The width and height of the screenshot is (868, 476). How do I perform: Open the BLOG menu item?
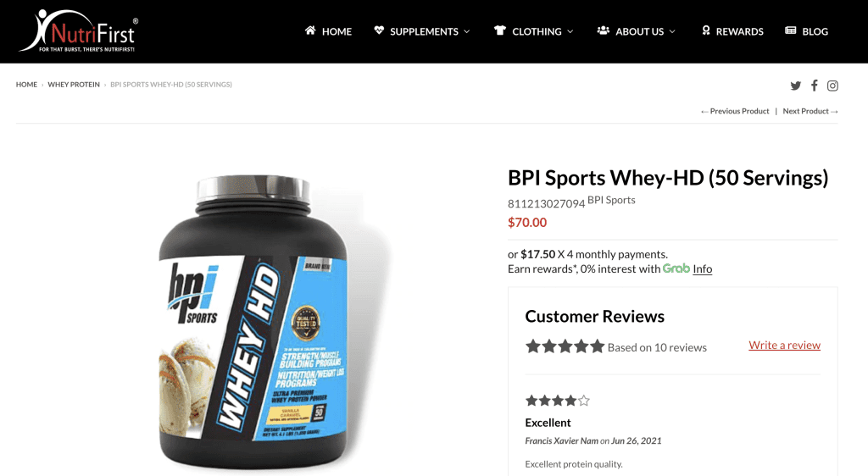(x=807, y=31)
